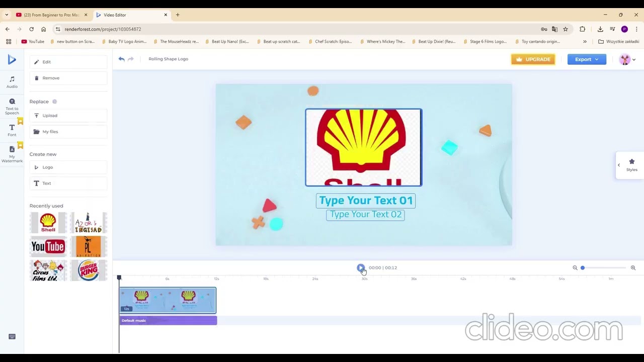Create new Text element
This screenshot has height=362, width=644.
tap(68, 183)
